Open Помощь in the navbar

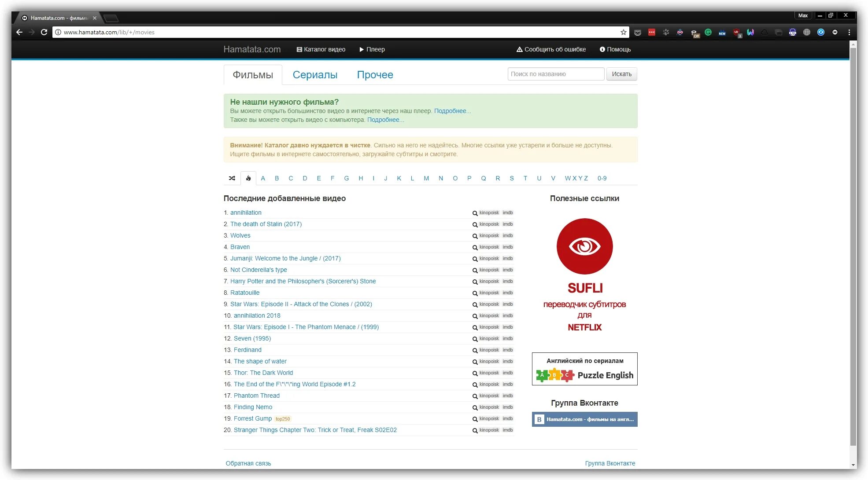click(x=615, y=49)
